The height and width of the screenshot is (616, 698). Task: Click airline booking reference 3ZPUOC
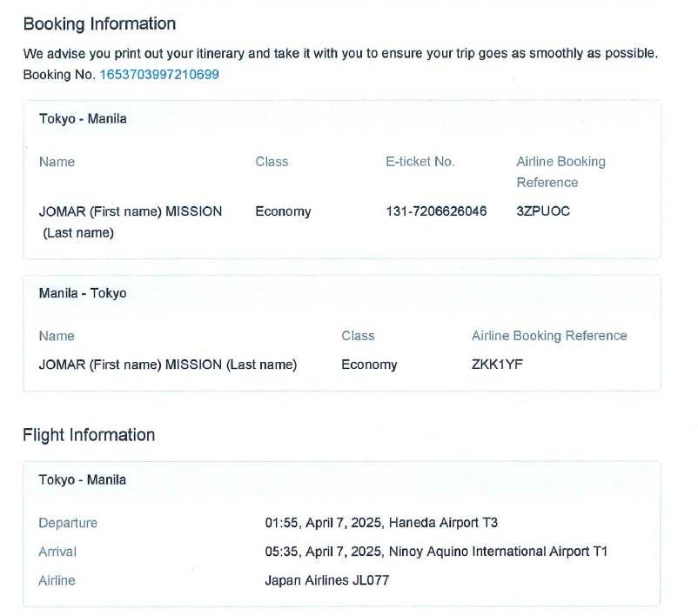click(x=543, y=211)
